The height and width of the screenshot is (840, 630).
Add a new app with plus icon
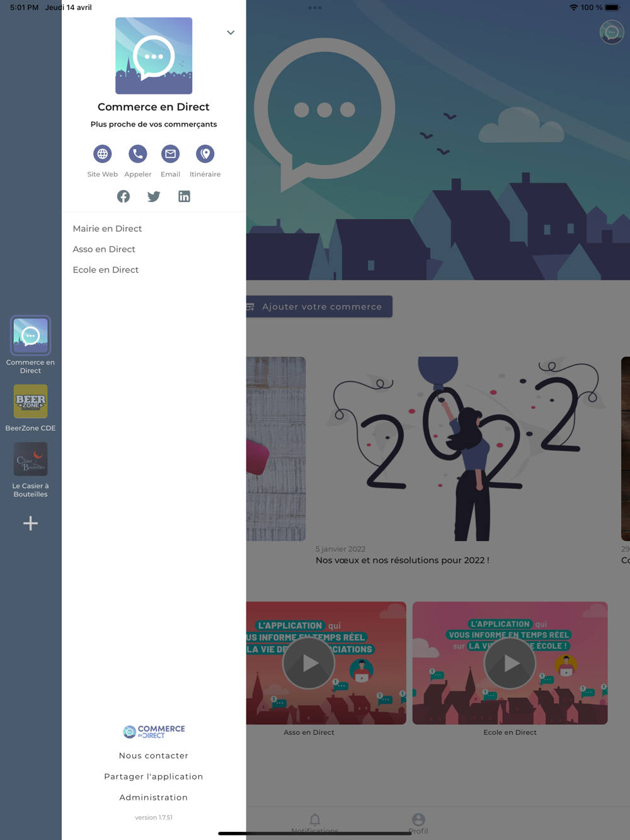pos(30,523)
